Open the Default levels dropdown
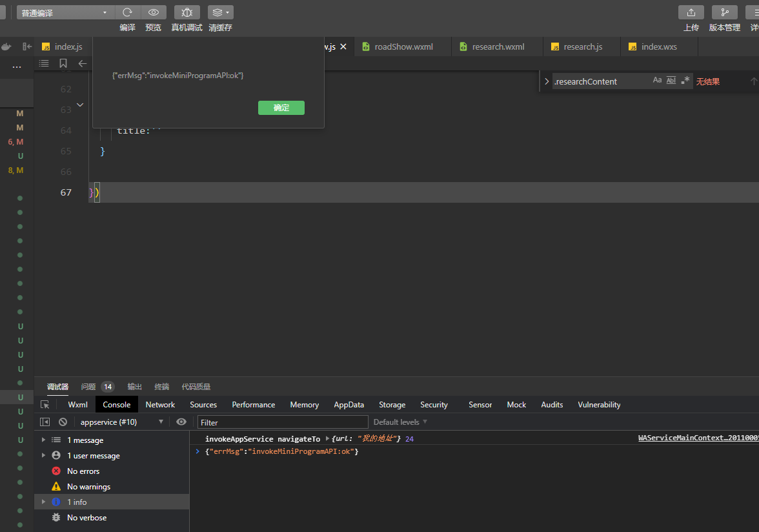This screenshot has width=759, height=532. pyautogui.click(x=400, y=422)
